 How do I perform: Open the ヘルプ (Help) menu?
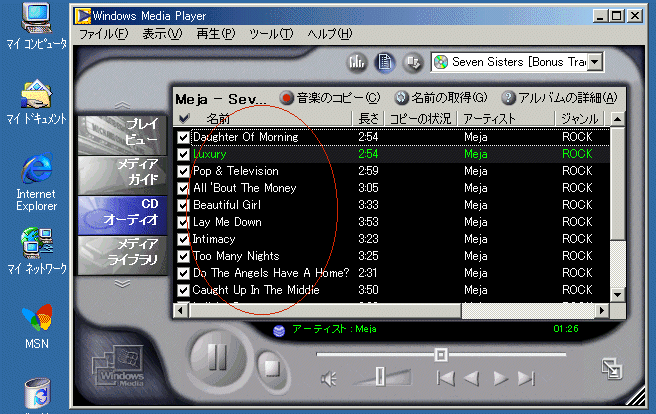click(330, 34)
